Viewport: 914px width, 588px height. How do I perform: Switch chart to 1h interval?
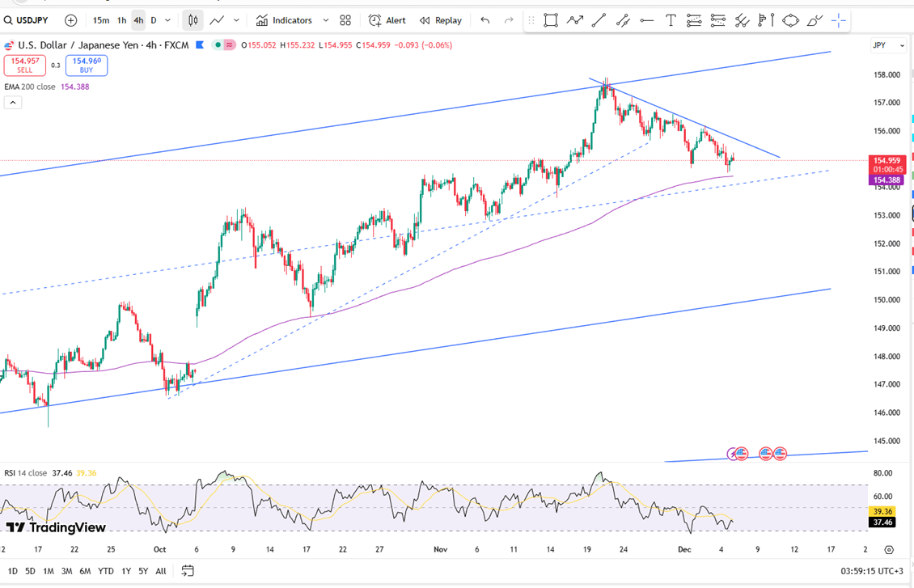121,20
